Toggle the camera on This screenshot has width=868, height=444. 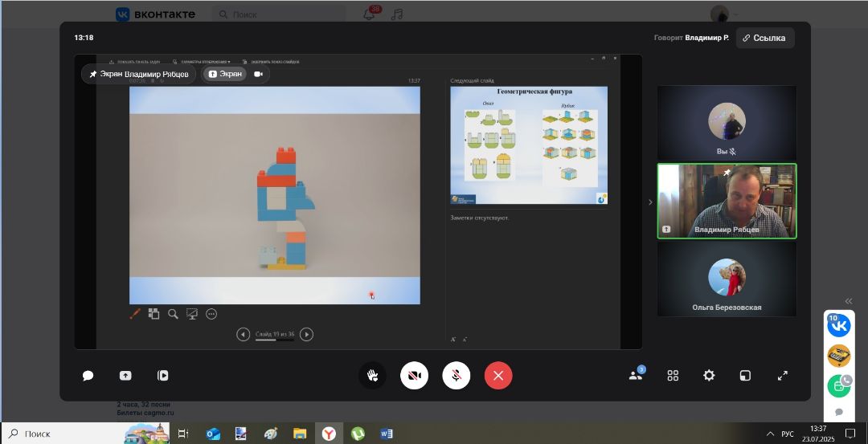[x=414, y=376]
